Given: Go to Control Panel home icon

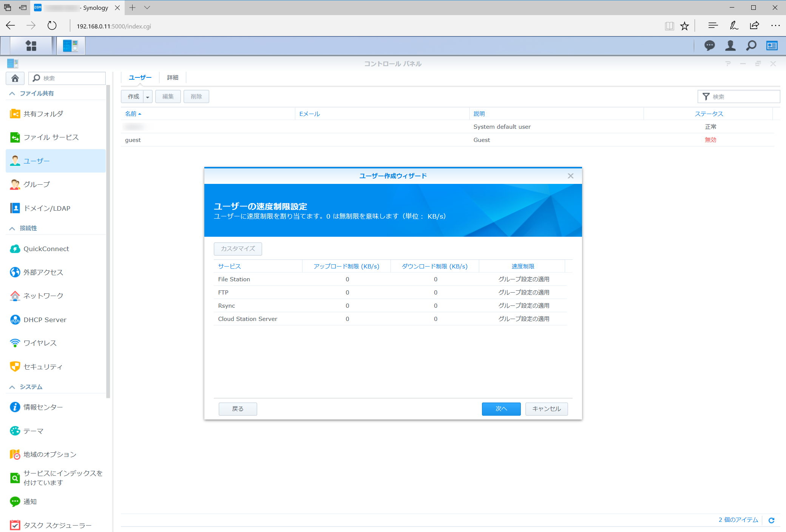Looking at the screenshot, I should (x=15, y=78).
